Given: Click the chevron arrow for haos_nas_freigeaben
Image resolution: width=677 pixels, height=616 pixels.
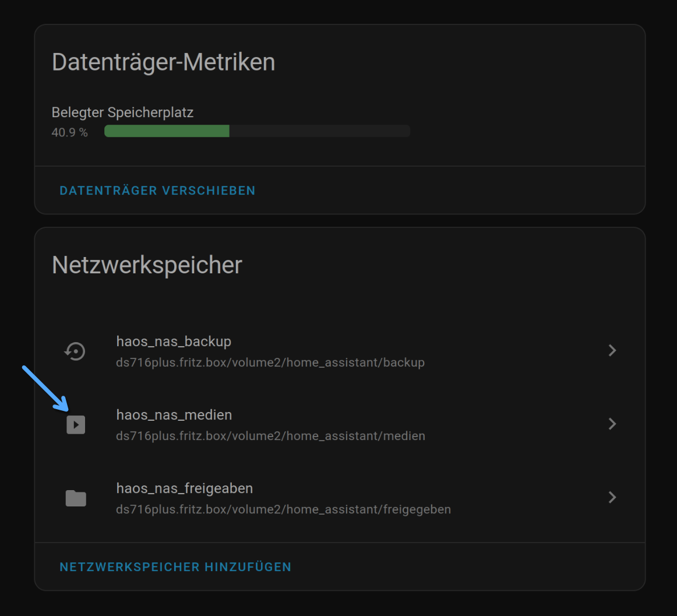Looking at the screenshot, I should [612, 497].
